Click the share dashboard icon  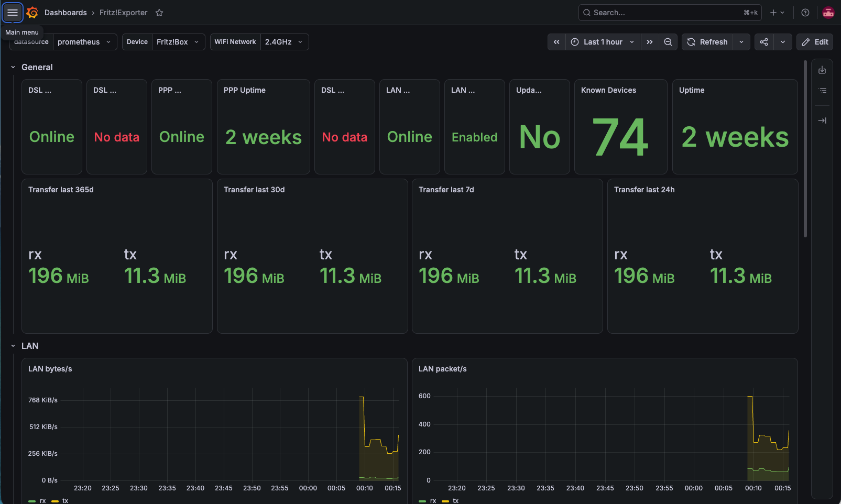pos(764,42)
